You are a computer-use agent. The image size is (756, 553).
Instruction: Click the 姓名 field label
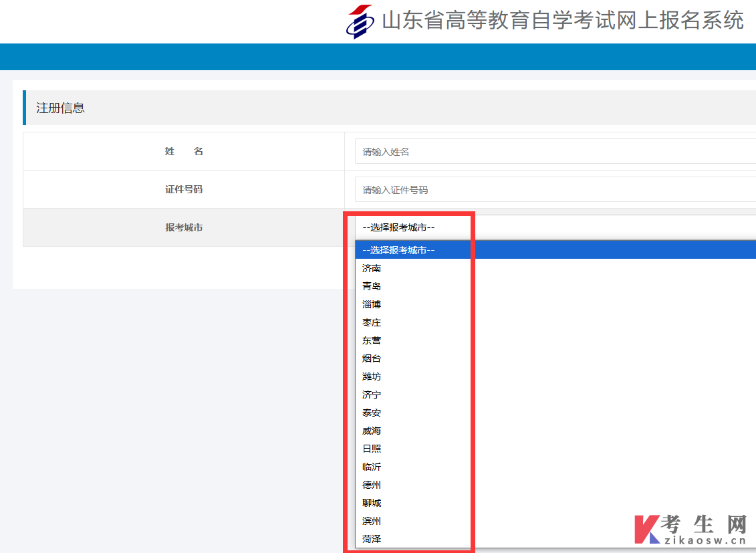pyautogui.click(x=184, y=151)
